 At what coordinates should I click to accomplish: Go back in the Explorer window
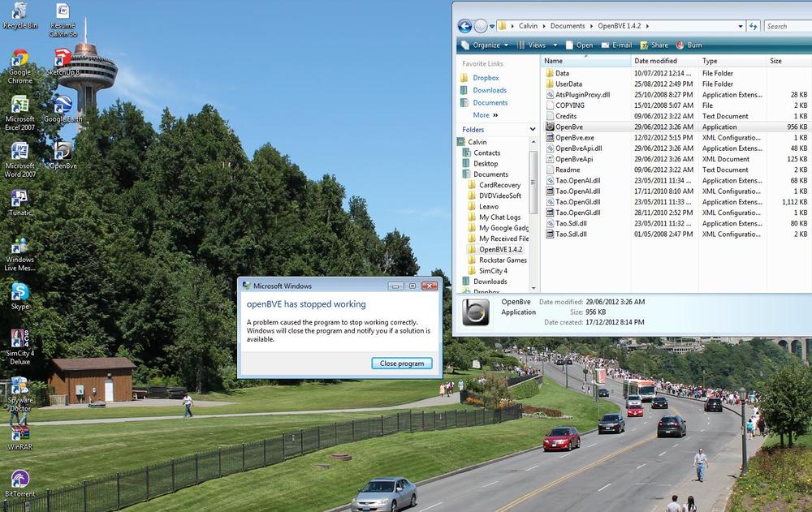[x=464, y=26]
